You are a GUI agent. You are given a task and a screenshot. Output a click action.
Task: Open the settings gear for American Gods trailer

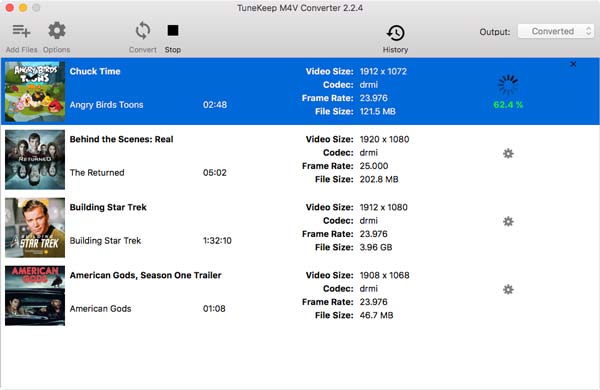point(508,289)
